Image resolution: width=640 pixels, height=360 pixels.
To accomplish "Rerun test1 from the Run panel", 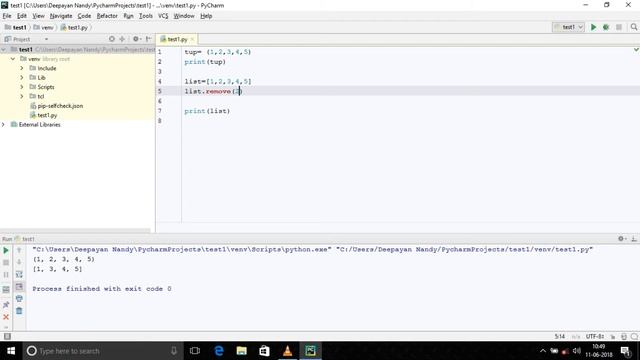I will (x=6, y=250).
